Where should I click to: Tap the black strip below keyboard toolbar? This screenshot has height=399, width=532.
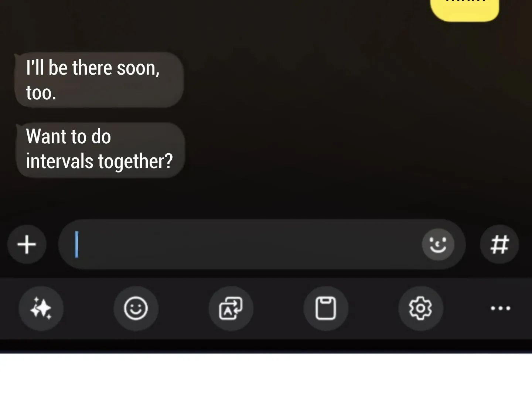pos(266,345)
